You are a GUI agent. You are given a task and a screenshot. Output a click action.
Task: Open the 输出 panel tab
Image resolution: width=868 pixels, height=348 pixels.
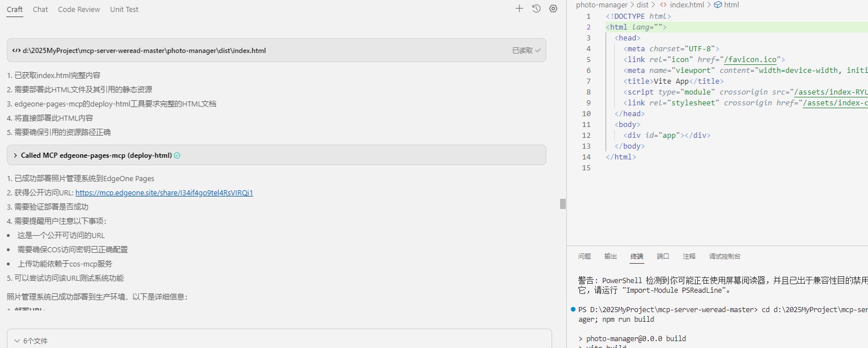[x=610, y=256]
